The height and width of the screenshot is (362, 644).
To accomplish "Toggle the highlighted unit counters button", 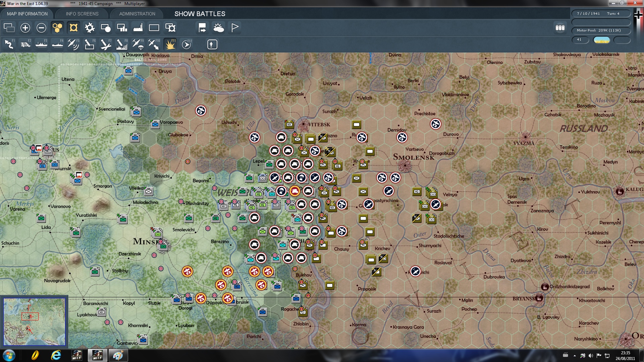I will click(x=73, y=28).
